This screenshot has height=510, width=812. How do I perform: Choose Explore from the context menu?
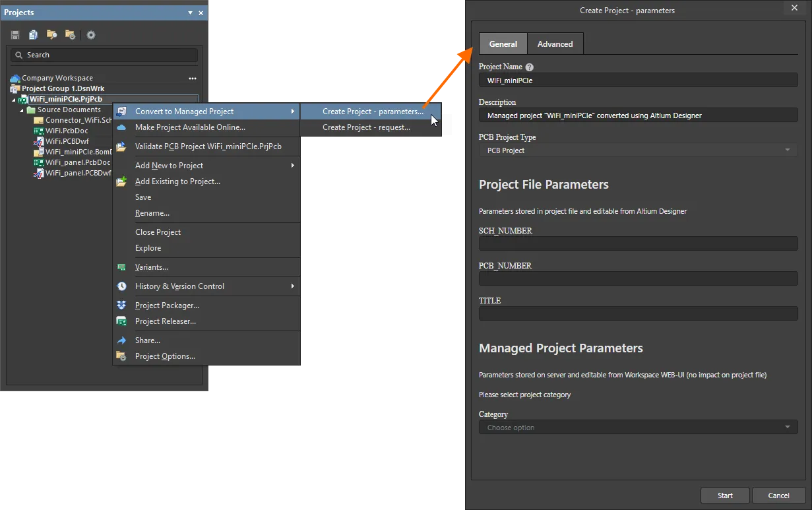coord(206,248)
